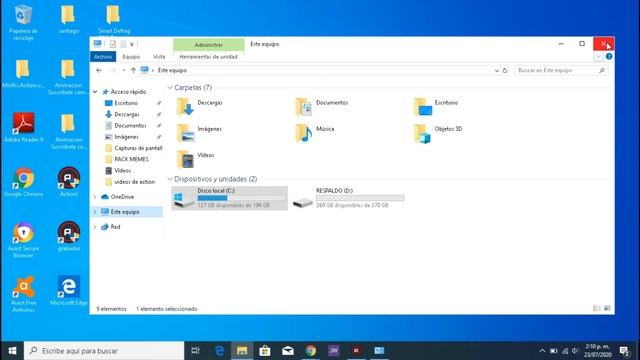Open the Equipo ribbon tab
640x360 pixels.
pyautogui.click(x=131, y=57)
